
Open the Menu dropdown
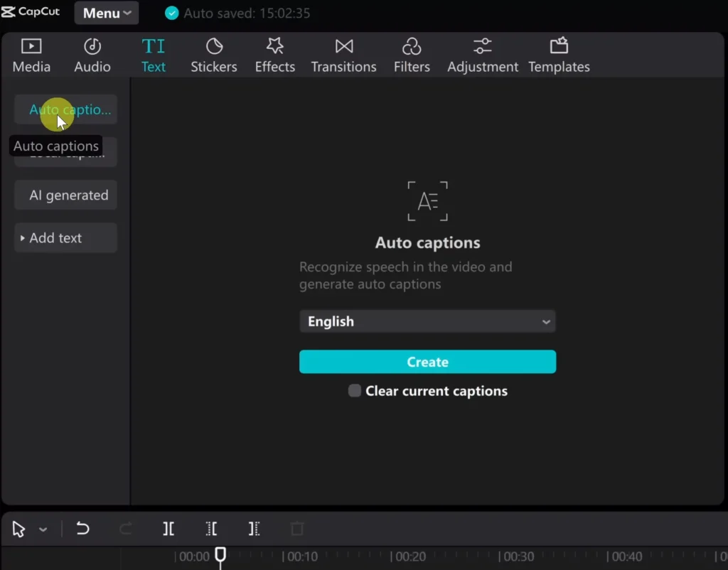[107, 13]
